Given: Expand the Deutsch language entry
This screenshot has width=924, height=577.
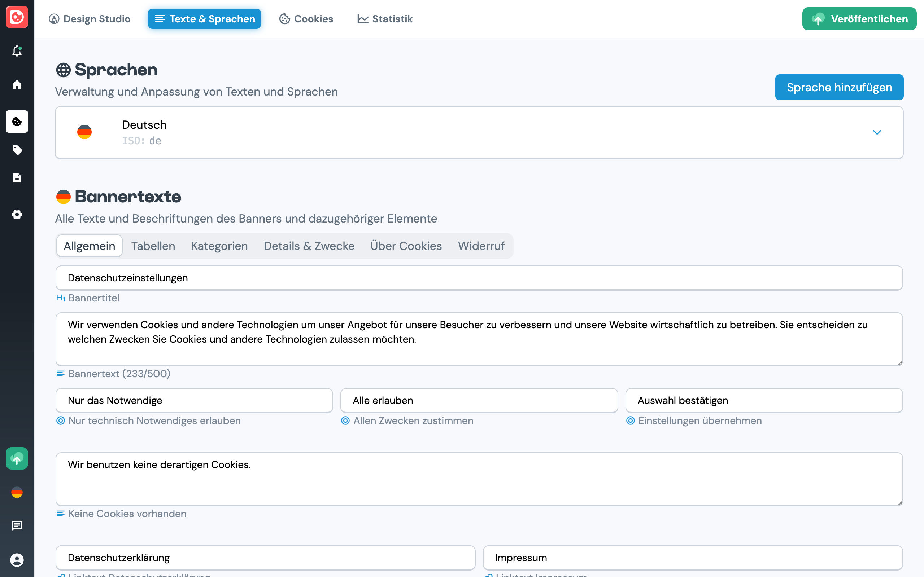Looking at the screenshot, I should pos(877,132).
